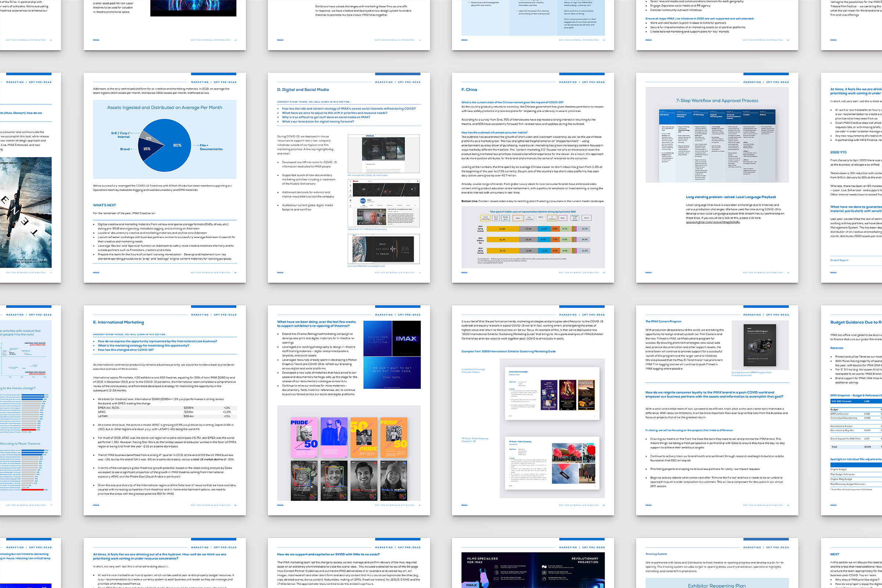This screenshot has width=882, height=588.
Task: Open the Livestream of the Hubble Anniversary screenshot
Action: click(383, 203)
